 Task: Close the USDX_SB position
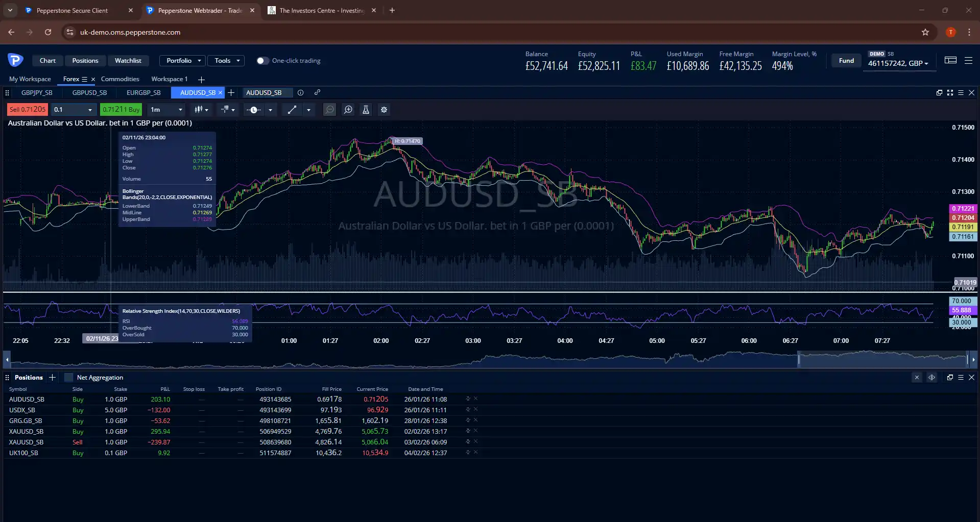pos(475,409)
